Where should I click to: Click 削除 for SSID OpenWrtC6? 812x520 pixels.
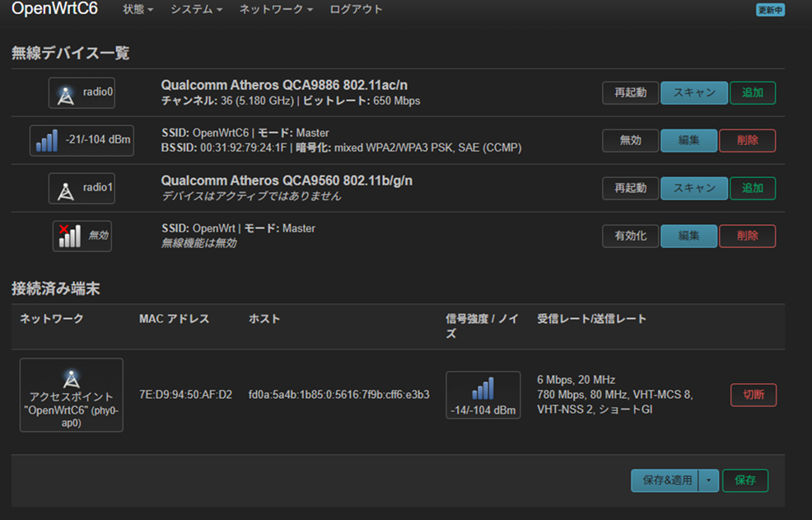[x=747, y=140]
